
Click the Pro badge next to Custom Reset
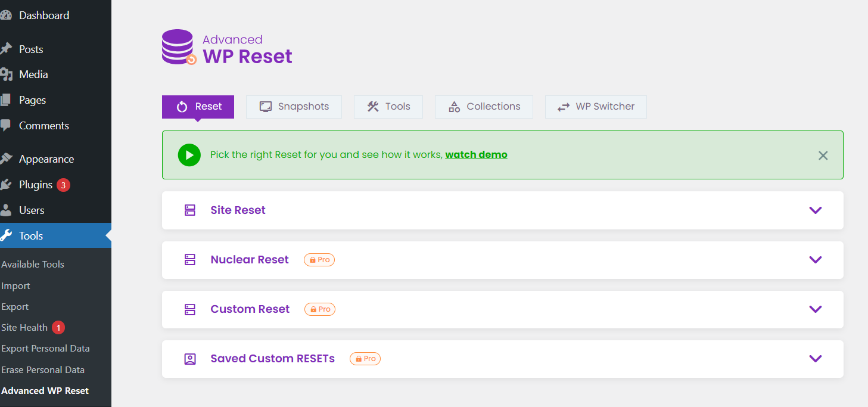(x=320, y=309)
